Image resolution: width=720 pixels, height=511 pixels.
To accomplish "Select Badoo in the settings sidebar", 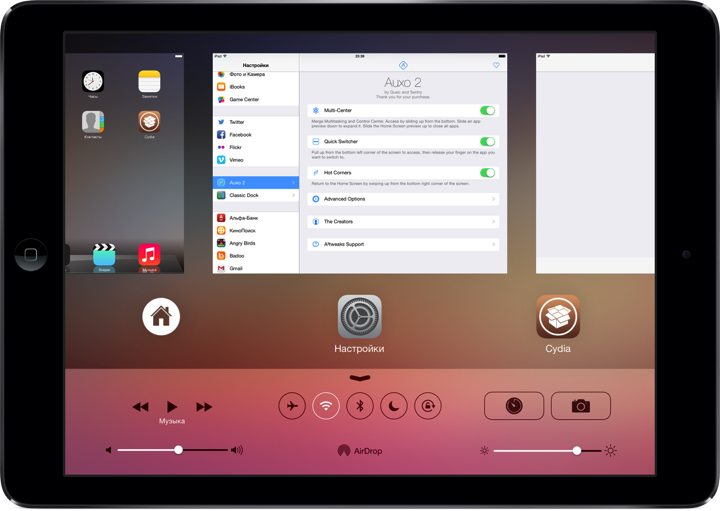I will point(256,256).
